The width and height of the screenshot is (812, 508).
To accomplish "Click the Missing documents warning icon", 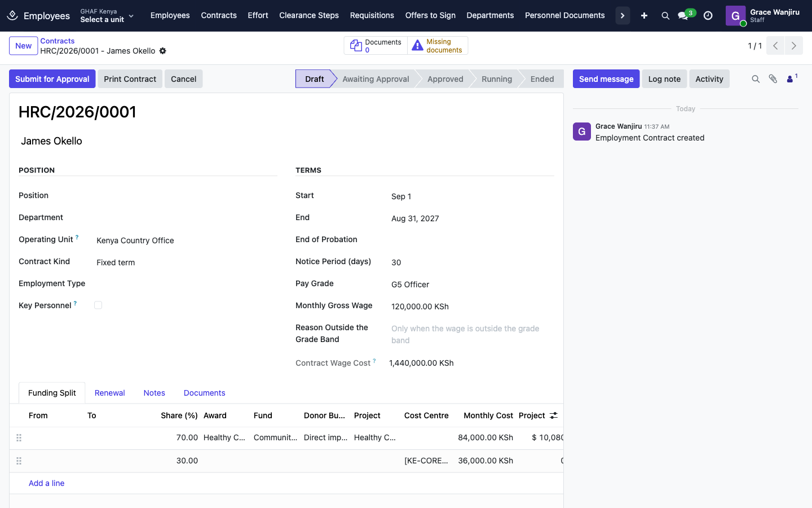I will click(417, 46).
